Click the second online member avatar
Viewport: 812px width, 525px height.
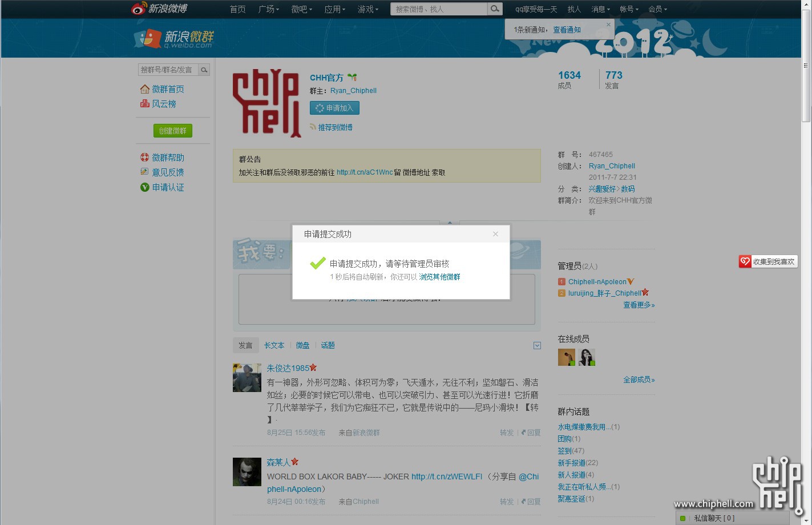coord(587,357)
